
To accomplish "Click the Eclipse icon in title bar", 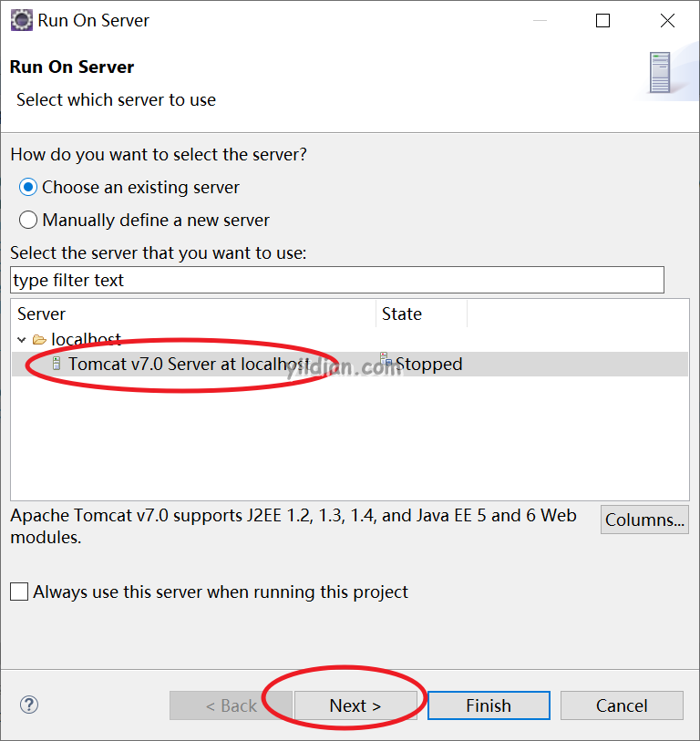I will 21,20.
